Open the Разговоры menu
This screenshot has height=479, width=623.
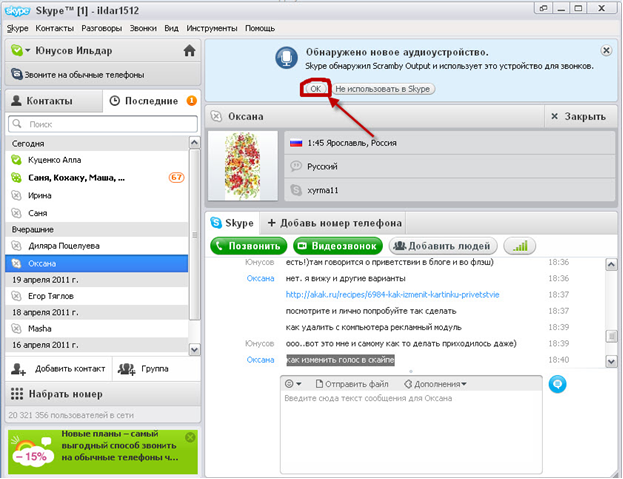coord(102,28)
